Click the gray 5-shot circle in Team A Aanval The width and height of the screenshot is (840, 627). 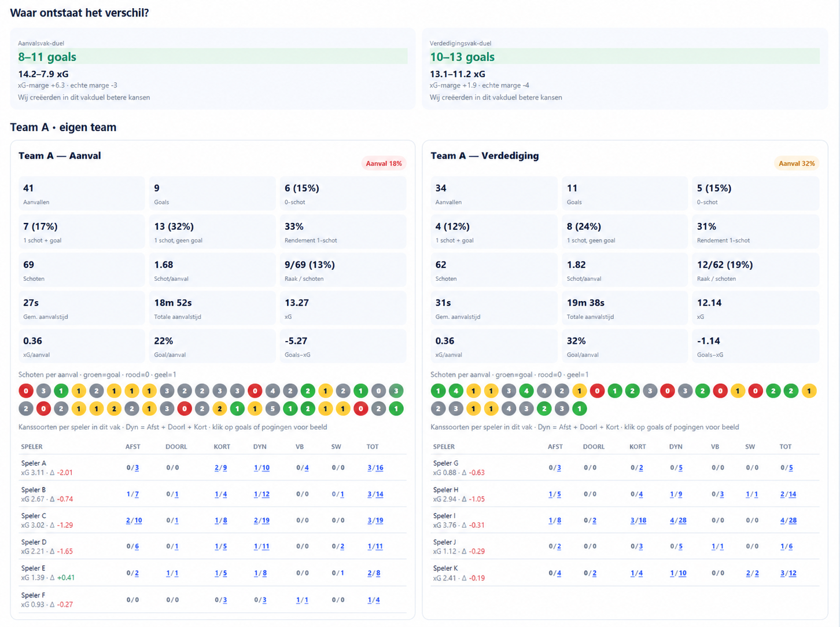click(x=272, y=409)
